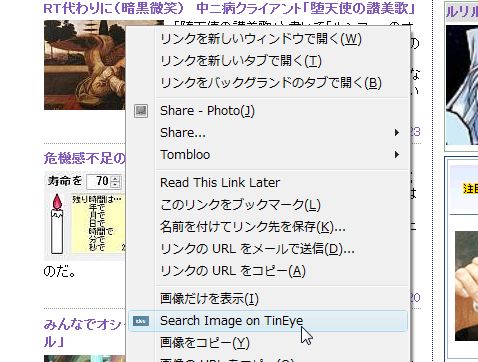The width and height of the screenshot is (478, 362).
Task: Click Search Image on TinEye
Action: tap(268, 321)
